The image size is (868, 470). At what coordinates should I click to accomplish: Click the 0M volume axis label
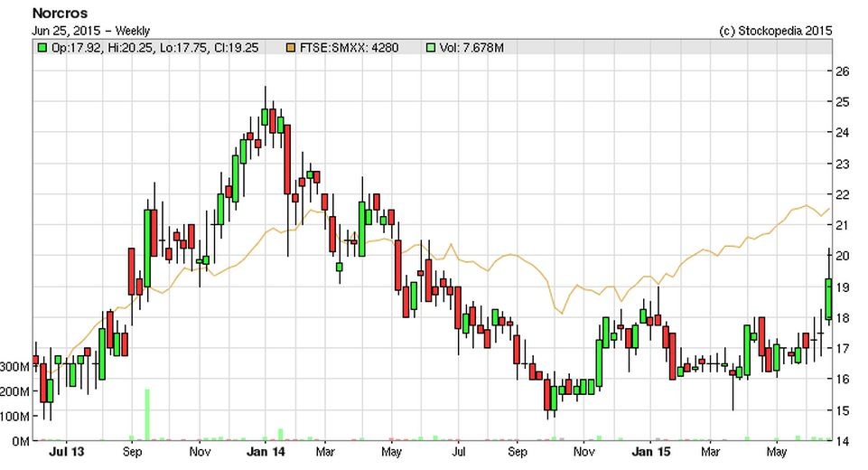click(21, 442)
